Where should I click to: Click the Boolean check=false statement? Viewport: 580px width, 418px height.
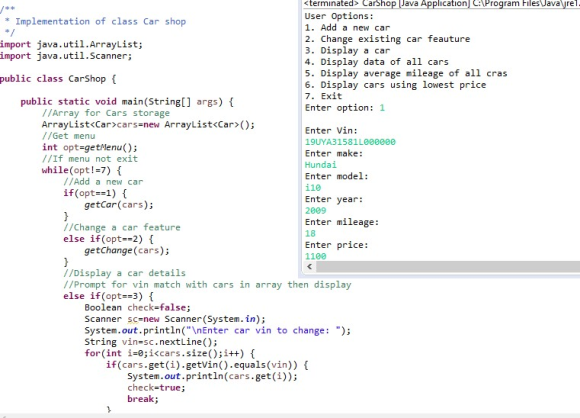(x=138, y=308)
